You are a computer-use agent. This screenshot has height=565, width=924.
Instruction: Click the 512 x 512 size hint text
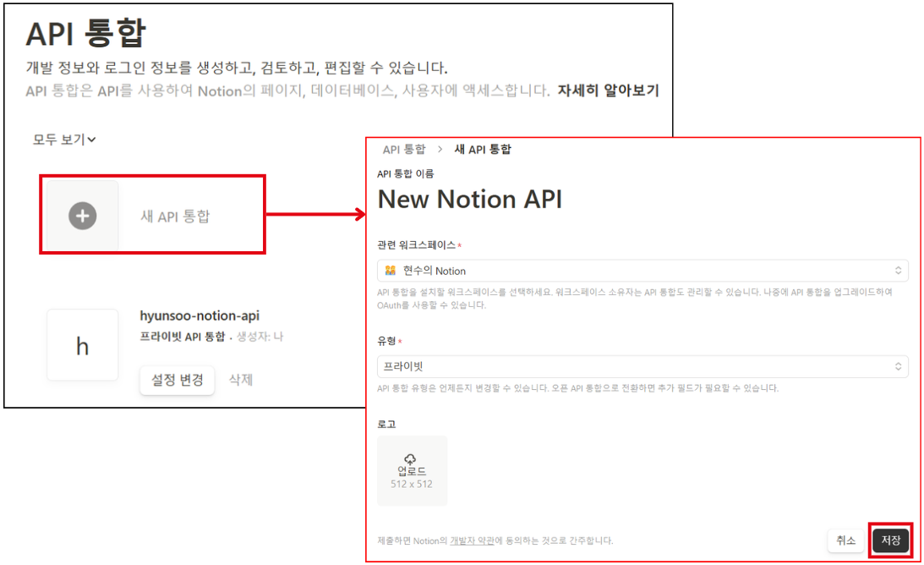412,484
